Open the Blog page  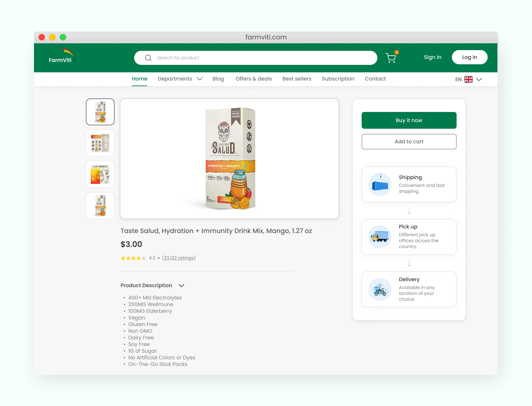point(218,79)
